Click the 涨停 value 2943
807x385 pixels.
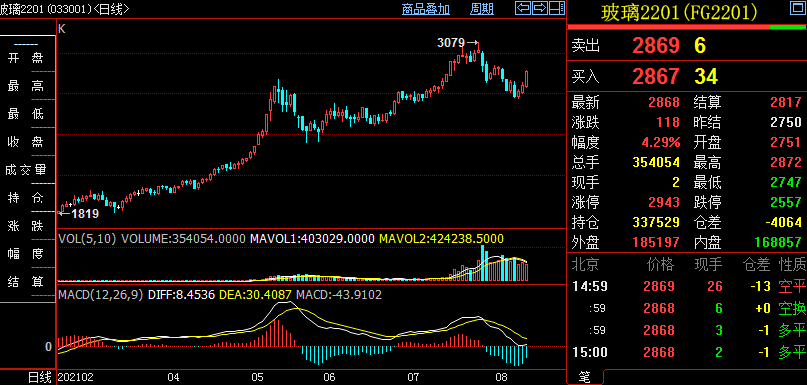[664, 202]
